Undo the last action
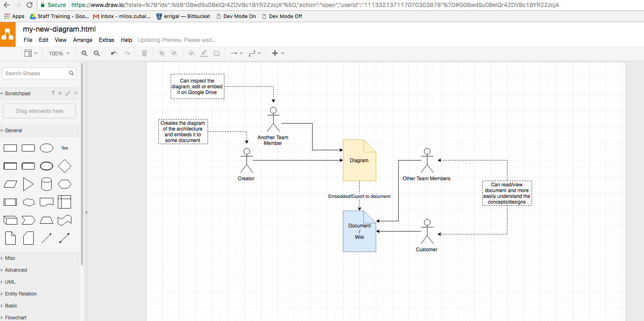Image resolution: width=644 pixels, height=321 pixels. click(114, 53)
